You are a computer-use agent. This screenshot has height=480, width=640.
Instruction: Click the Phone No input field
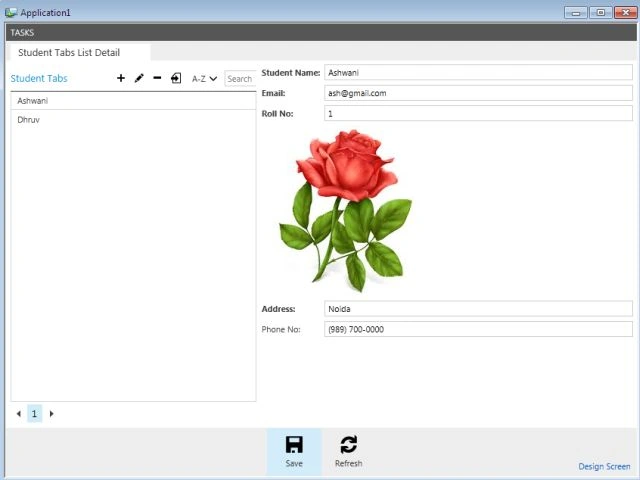click(478, 329)
